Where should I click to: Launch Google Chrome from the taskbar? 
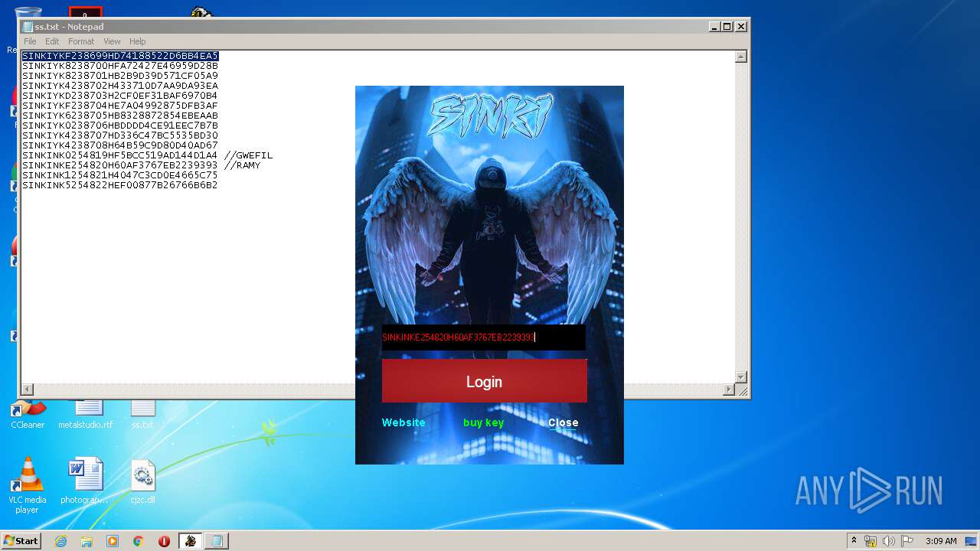pyautogui.click(x=139, y=541)
